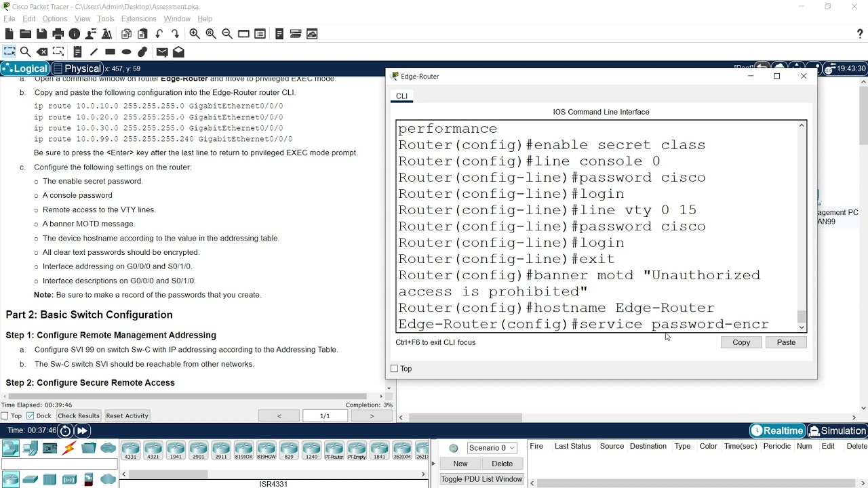Viewport: 868px width, 488px height.
Task: Add the 4331 router device
Action: point(130,450)
